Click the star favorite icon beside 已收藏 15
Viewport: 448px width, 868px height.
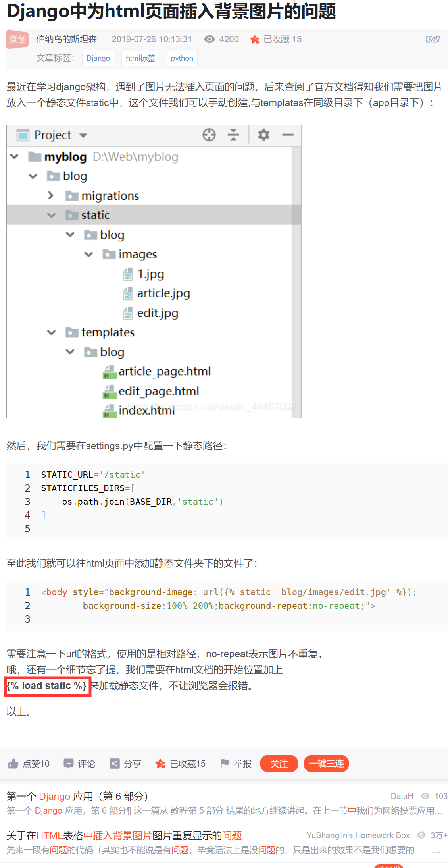pos(255,39)
